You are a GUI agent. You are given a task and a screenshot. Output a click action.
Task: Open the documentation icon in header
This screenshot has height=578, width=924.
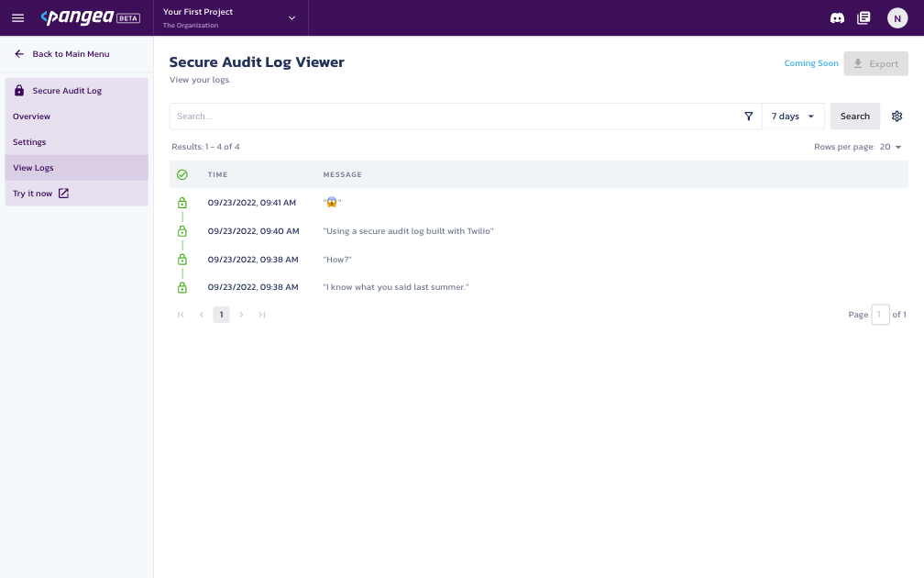pos(863,17)
